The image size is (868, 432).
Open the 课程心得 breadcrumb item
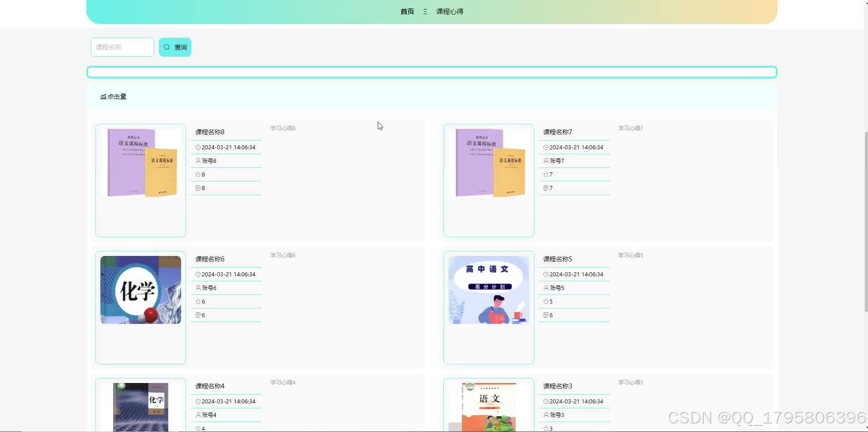449,11
